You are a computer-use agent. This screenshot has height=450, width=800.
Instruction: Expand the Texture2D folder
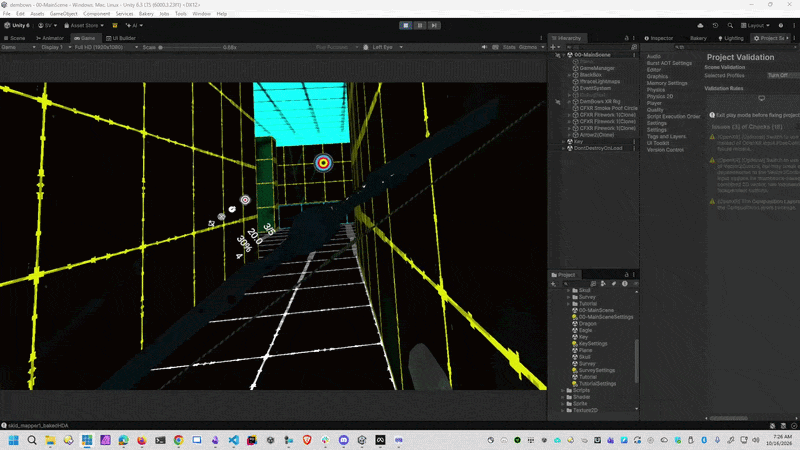563,411
